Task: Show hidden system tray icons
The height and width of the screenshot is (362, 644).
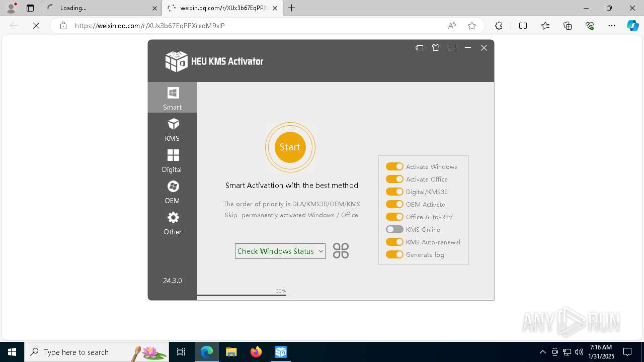Action: point(542,352)
